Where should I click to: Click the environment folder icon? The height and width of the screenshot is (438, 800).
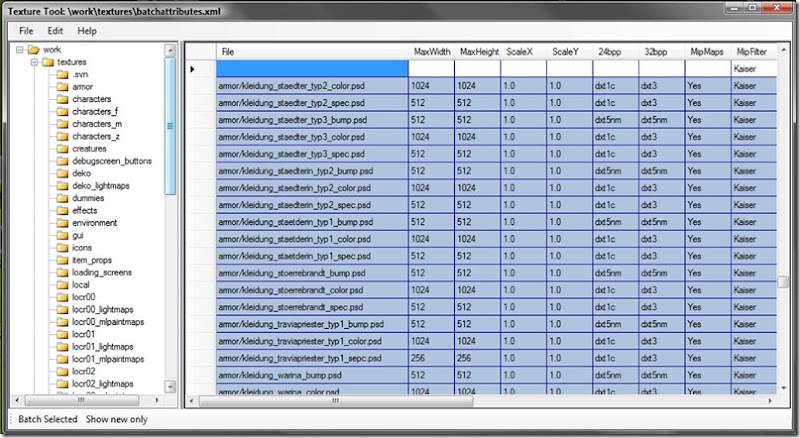click(x=62, y=223)
